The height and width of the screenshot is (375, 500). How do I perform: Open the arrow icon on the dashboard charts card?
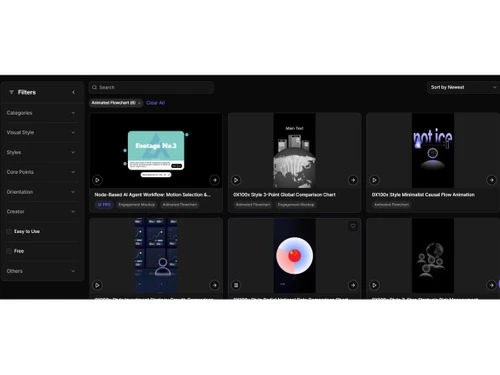[214, 285]
